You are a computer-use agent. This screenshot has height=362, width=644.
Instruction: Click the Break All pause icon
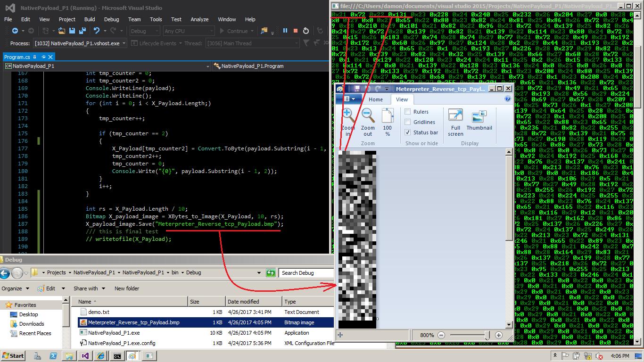(285, 31)
